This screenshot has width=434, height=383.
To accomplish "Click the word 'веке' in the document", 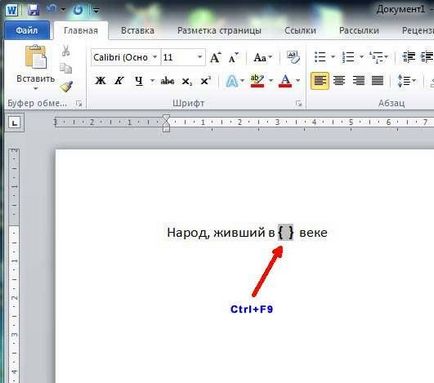I will [x=313, y=233].
